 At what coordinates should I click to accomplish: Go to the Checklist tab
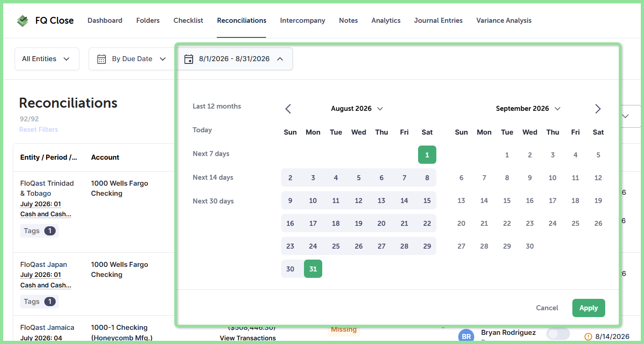[188, 21]
